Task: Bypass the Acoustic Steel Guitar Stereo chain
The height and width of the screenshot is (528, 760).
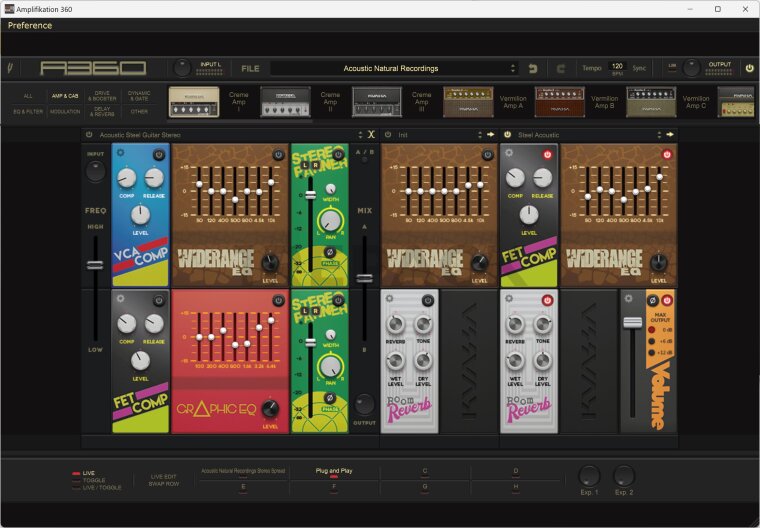Action: pyautogui.click(x=89, y=134)
